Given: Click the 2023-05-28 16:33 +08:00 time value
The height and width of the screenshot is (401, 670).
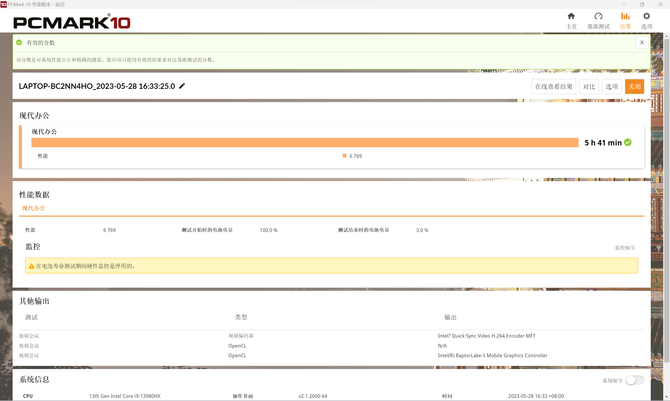Looking at the screenshot, I should (x=536, y=396).
